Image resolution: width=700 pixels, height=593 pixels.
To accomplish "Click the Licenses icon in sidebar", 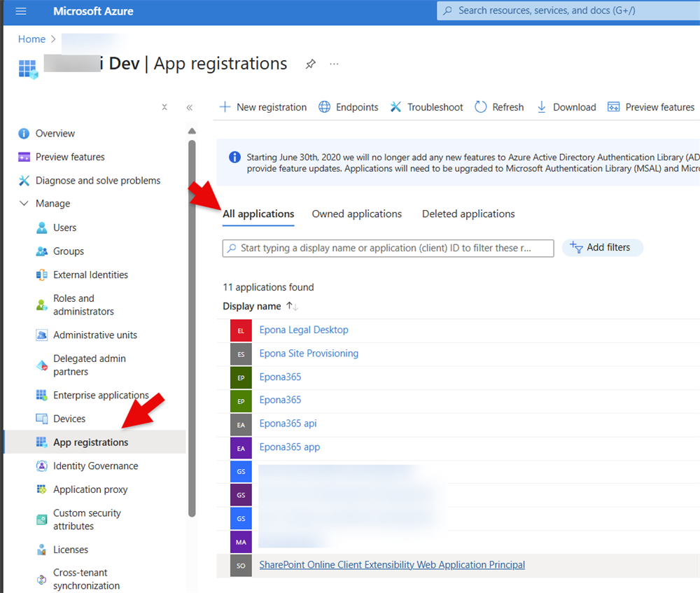I will (x=41, y=550).
